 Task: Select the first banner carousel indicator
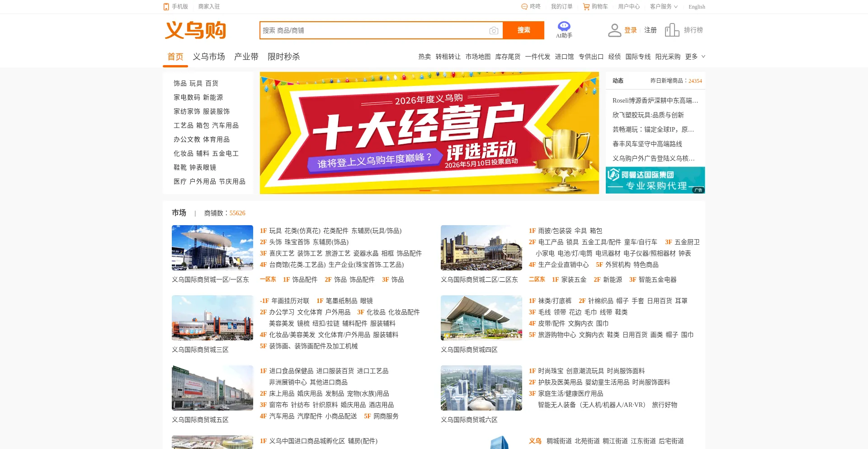(425, 190)
